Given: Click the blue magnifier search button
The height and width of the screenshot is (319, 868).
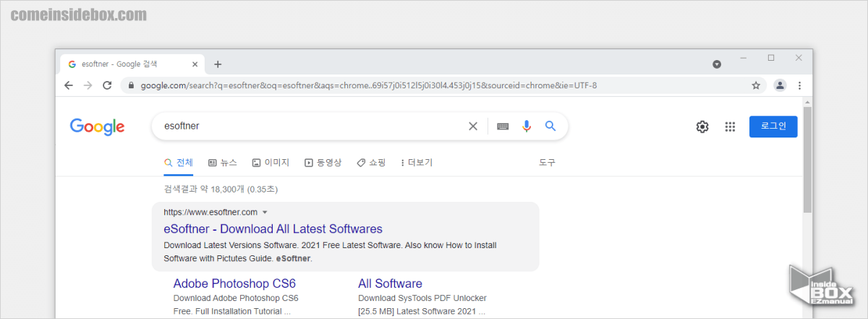Looking at the screenshot, I should tap(550, 126).
